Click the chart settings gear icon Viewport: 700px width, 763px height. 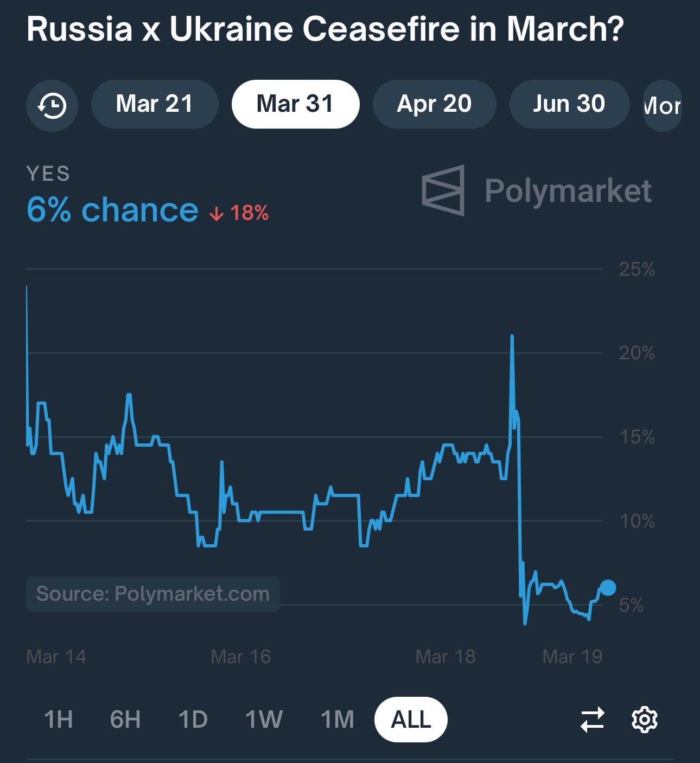click(645, 720)
